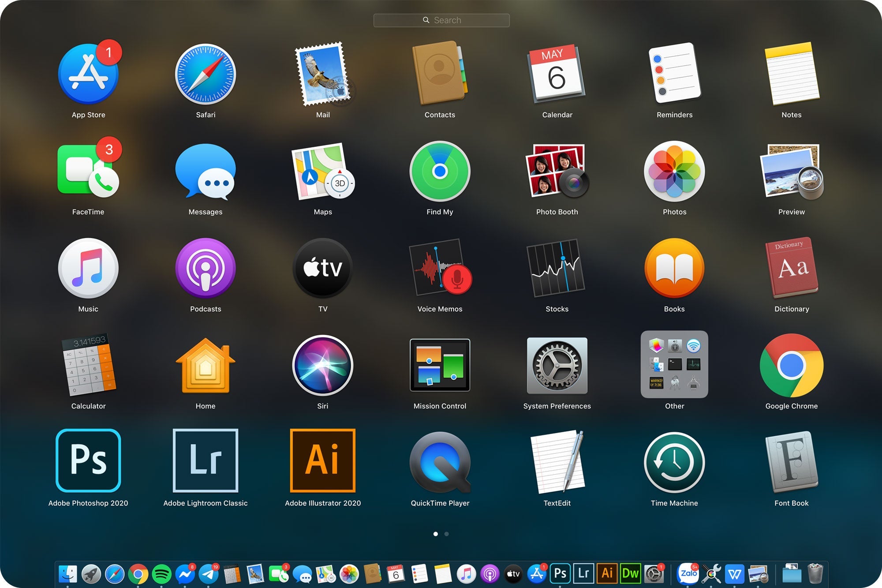
Task: Open Zalo in the Dock
Action: pyautogui.click(x=688, y=573)
